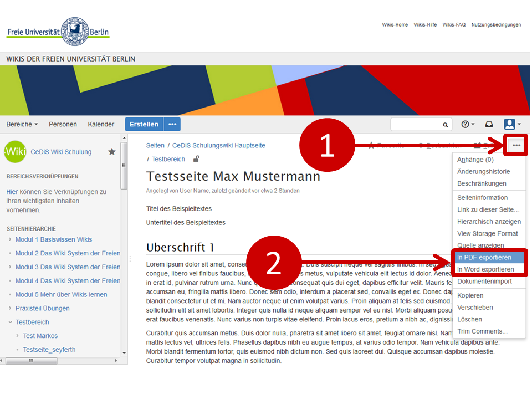Open Modul 4 Das Wiki System page
Image resolution: width=532 pixels, height=399 pixels.
[68, 280]
